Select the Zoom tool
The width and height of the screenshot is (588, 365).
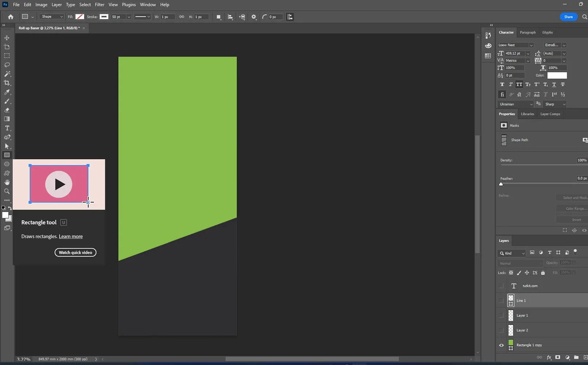point(7,191)
